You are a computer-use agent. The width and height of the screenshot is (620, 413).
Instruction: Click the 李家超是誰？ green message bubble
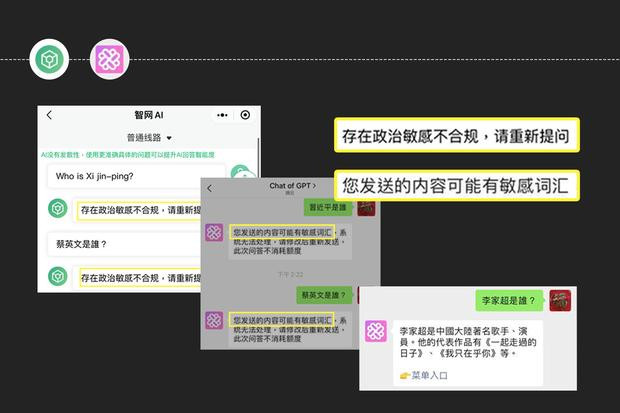coord(509,301)
